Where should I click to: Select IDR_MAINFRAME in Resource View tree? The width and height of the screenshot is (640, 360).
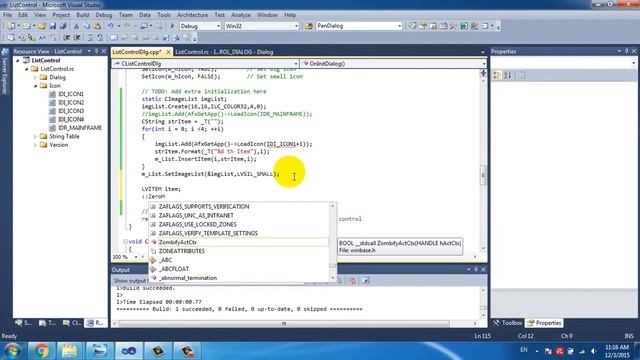click(80, 128)
